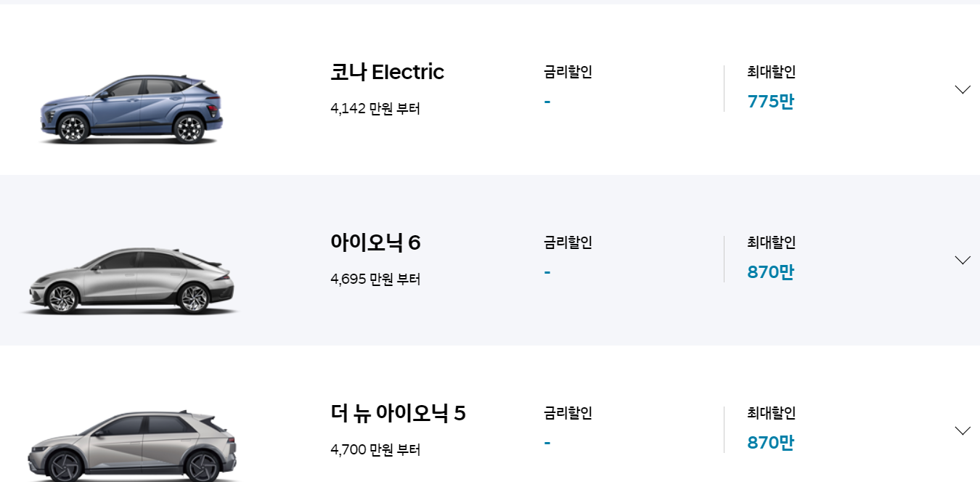Click the 금리할인 label for 코나 Electric
This screenshot has width=980, height=482.
[x=566, y=73]
